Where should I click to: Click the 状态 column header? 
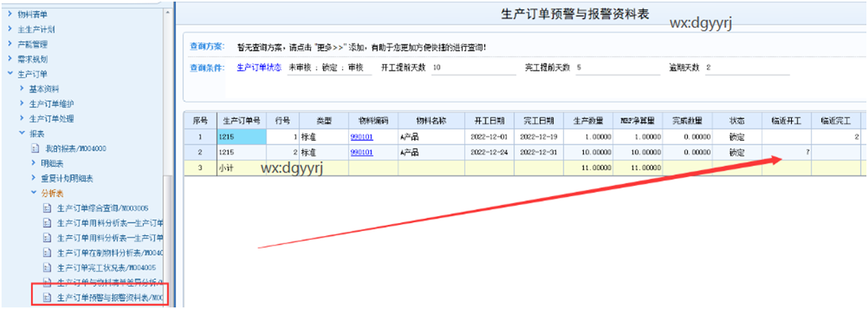[737, 120]
